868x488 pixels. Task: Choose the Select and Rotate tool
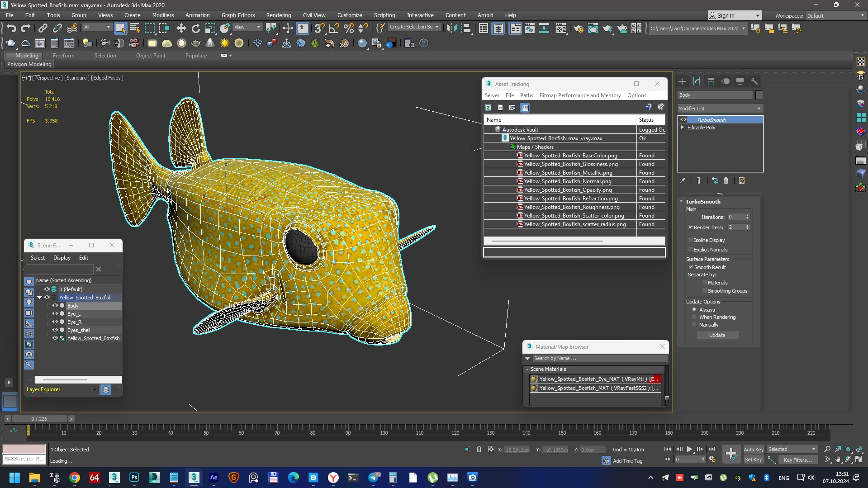coord(195,28)
